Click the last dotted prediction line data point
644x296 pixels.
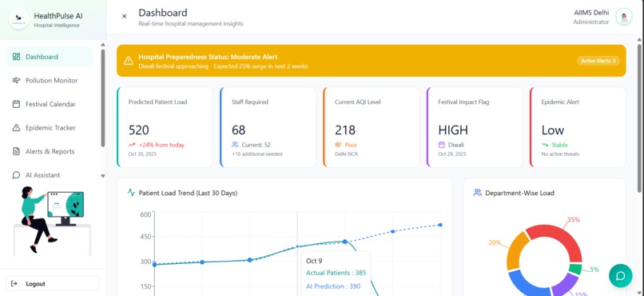440,225
